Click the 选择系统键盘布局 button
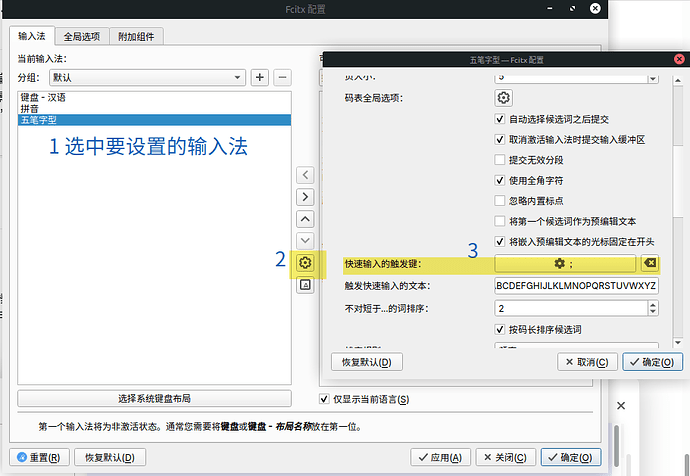690x476 pixels. click(154, 399)
